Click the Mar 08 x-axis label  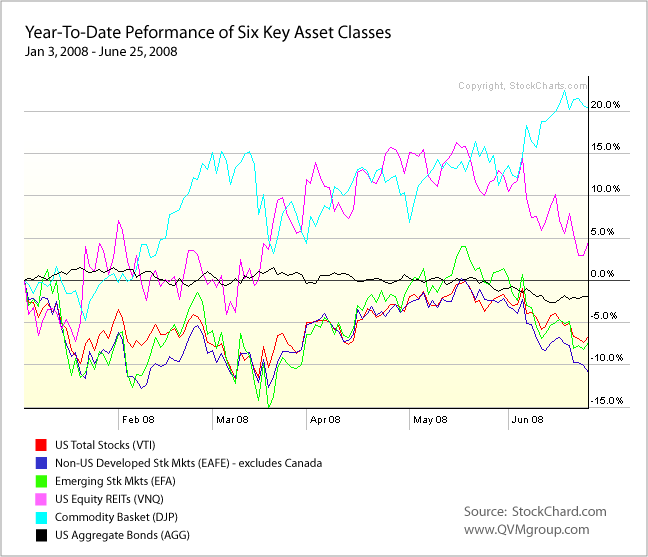(234, 420)
